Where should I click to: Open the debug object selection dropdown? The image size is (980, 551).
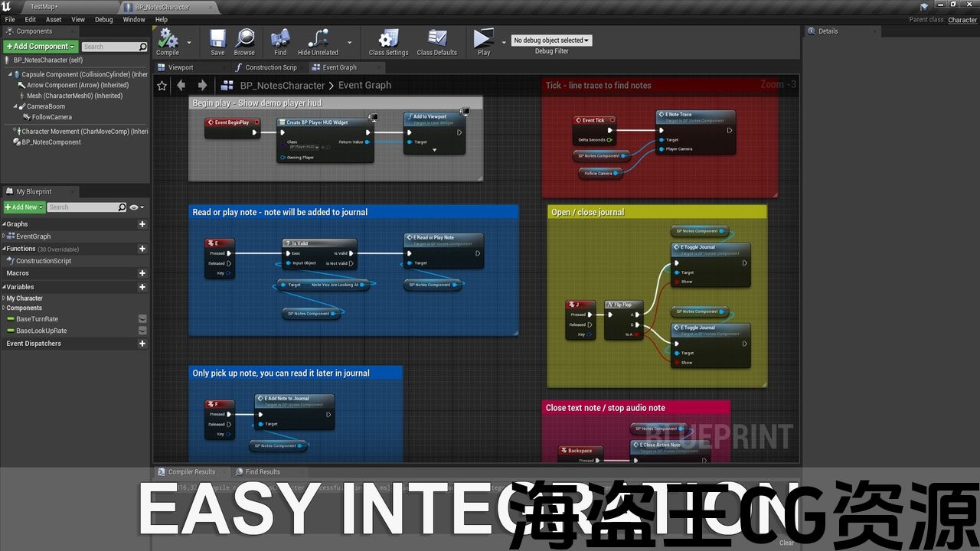551,41
